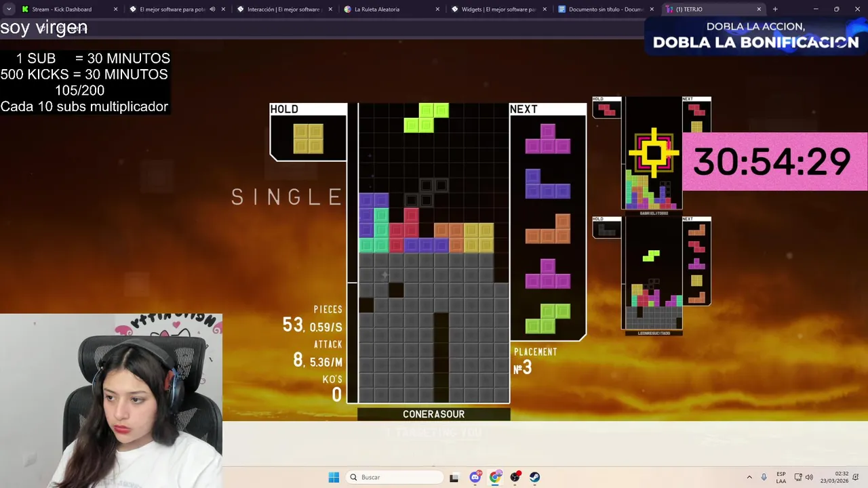Click the red Z piece in opponent's HOLD box
This screenshot has width=868, height=488.
click(x=607, y=109)
